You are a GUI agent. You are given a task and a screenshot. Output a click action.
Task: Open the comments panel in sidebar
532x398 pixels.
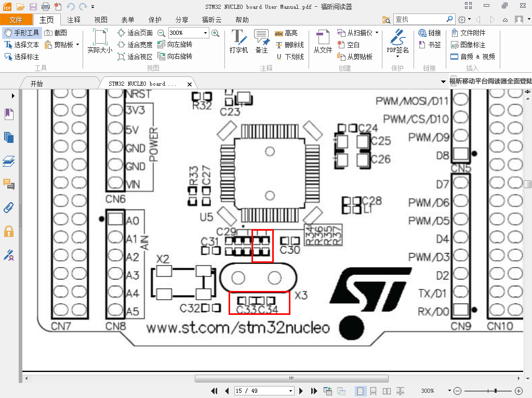9,184
